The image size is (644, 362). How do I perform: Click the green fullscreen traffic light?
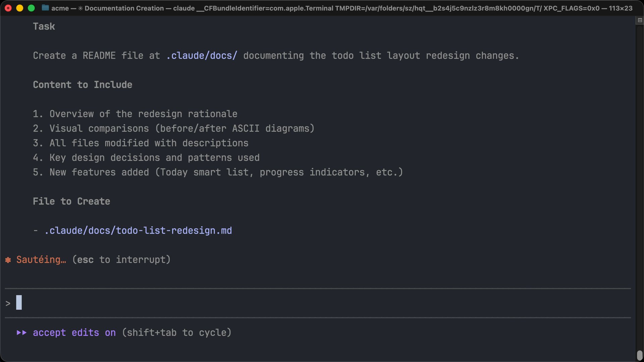coord(32,8)
